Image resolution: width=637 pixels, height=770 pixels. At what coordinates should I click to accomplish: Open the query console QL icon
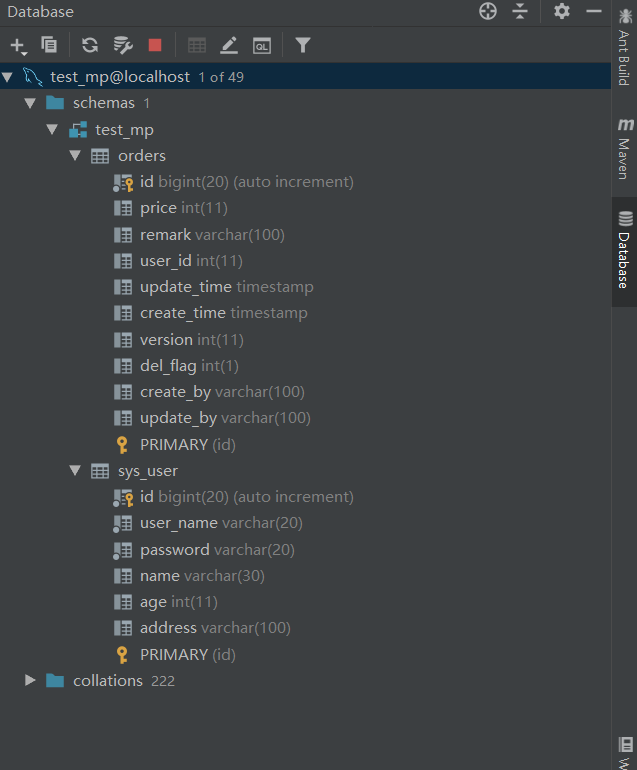(x=262, y=45)
